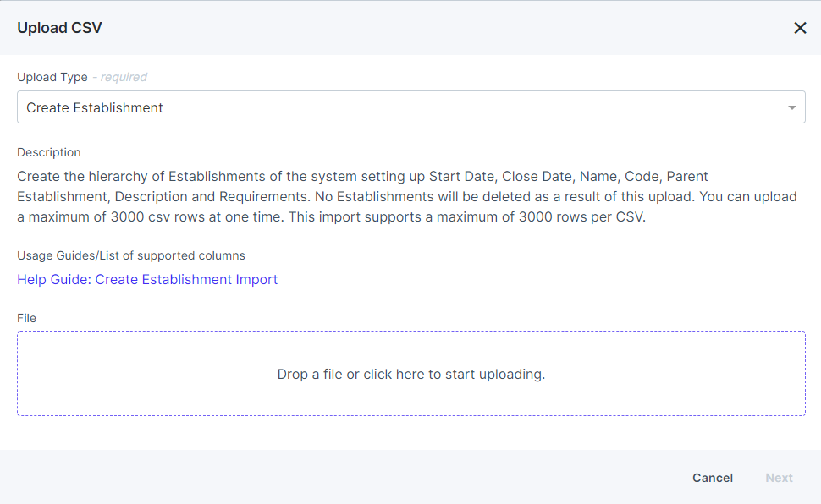This screenshot has width=821, height=504.
Task: Click the required indicator next to Upload Type
Action: (119, 77)
